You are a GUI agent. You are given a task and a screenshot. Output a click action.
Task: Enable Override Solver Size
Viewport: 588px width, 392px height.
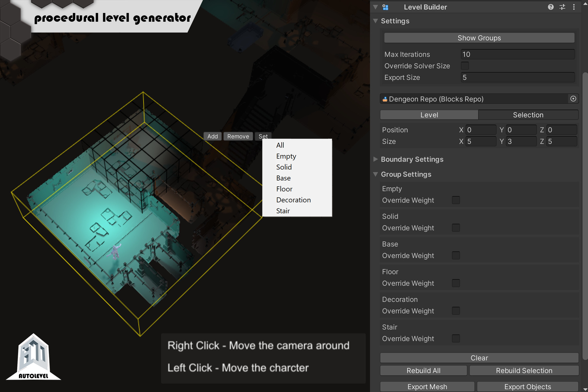point(465,65)
